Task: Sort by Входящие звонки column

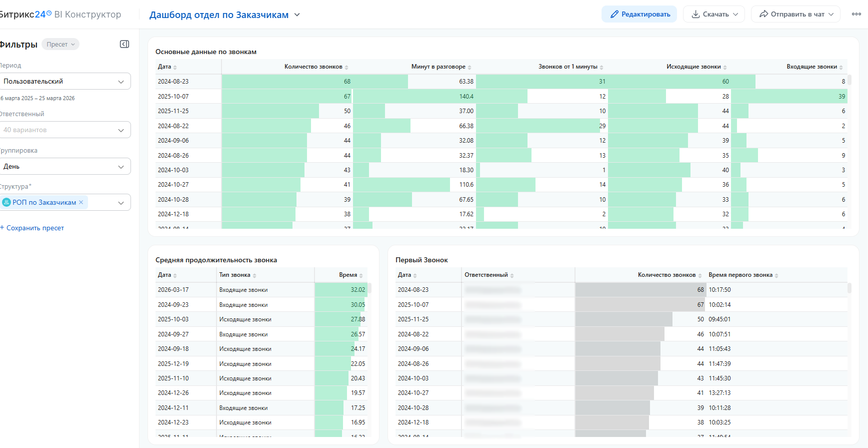Action: (x=814, y=67)
